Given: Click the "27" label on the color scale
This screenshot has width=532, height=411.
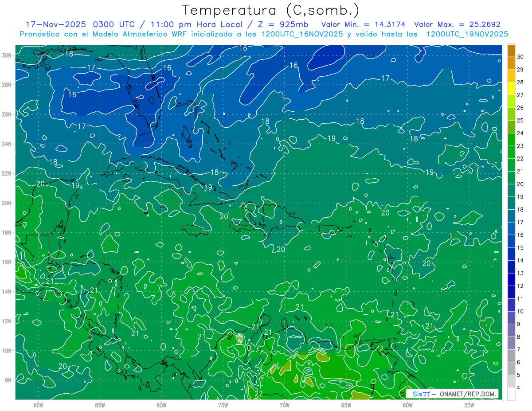Looking at the screenshot, I should (x=520, y=95).
